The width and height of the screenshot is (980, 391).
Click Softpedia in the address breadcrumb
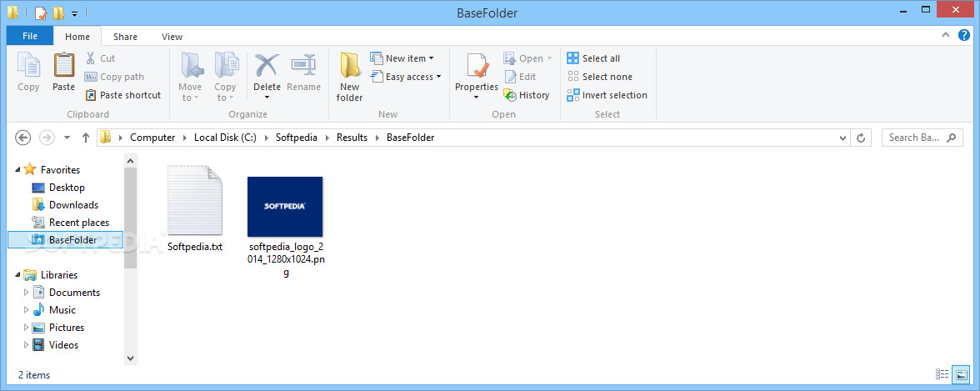coord(297,138)
